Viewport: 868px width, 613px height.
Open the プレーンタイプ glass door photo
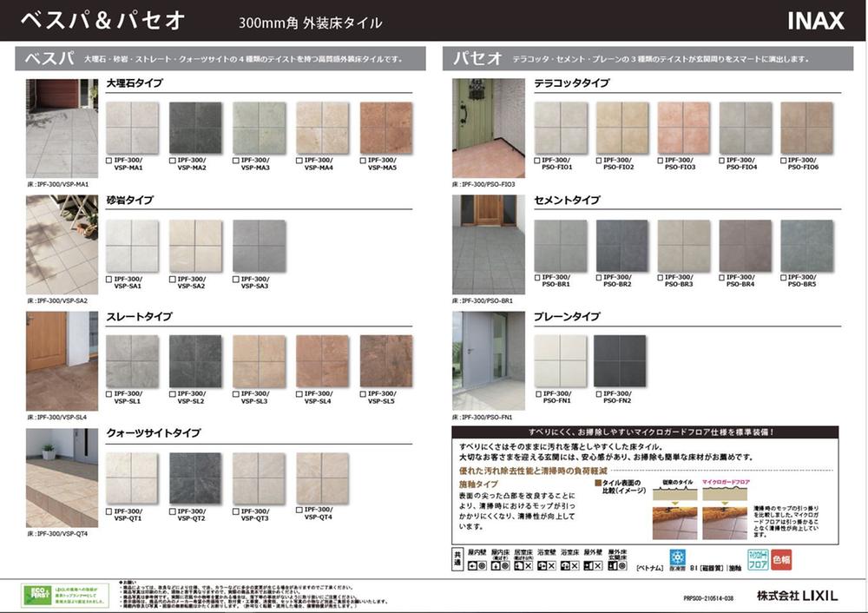pos(489,361)
